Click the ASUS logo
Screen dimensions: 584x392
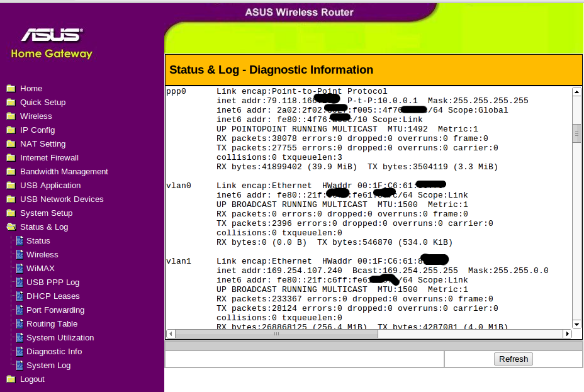pyautogui.click(x=52, y=35)
